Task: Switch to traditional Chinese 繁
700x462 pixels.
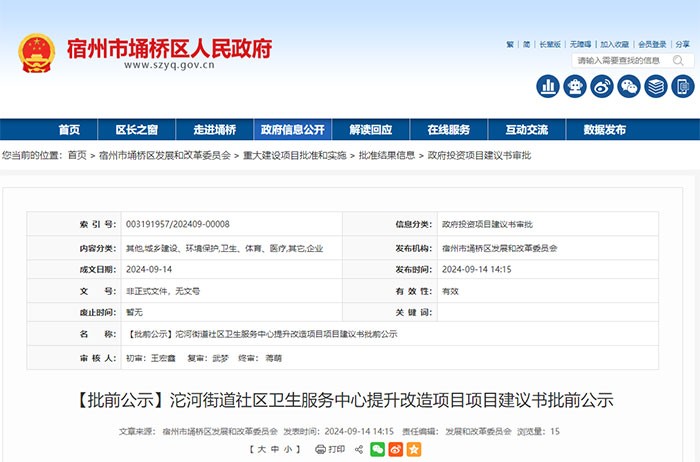Action: (x=510, y=44)
